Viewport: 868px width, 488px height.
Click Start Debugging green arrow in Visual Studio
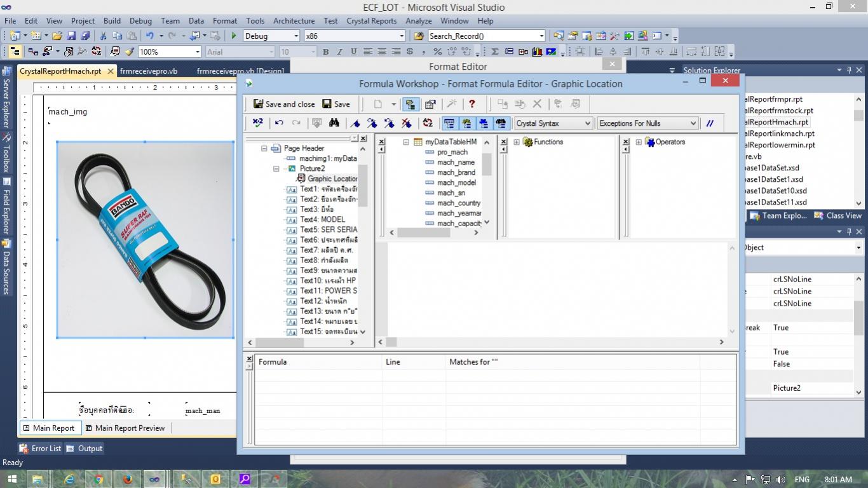234,36
